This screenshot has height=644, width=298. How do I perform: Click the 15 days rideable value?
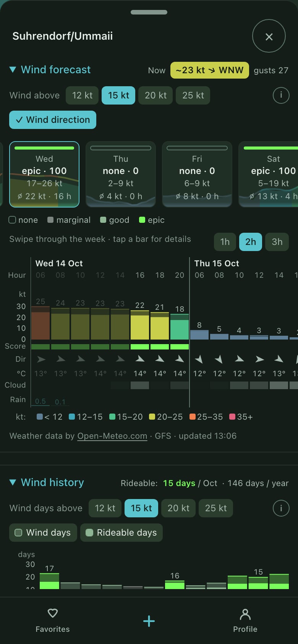(179, 483)
